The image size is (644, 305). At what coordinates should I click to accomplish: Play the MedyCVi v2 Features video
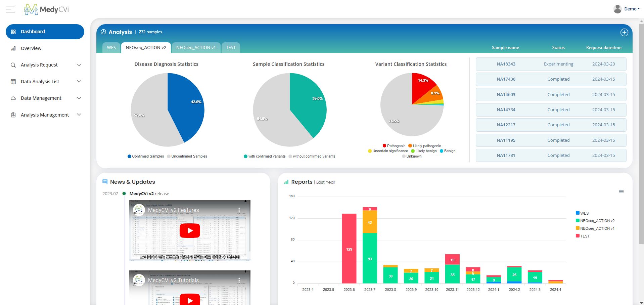click(x=190, y=230)
